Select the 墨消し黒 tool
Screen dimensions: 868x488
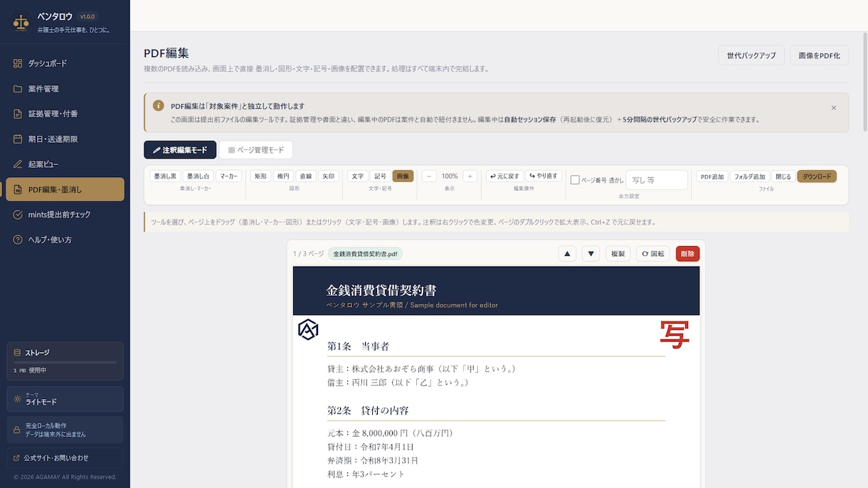(x=166, y=176)
